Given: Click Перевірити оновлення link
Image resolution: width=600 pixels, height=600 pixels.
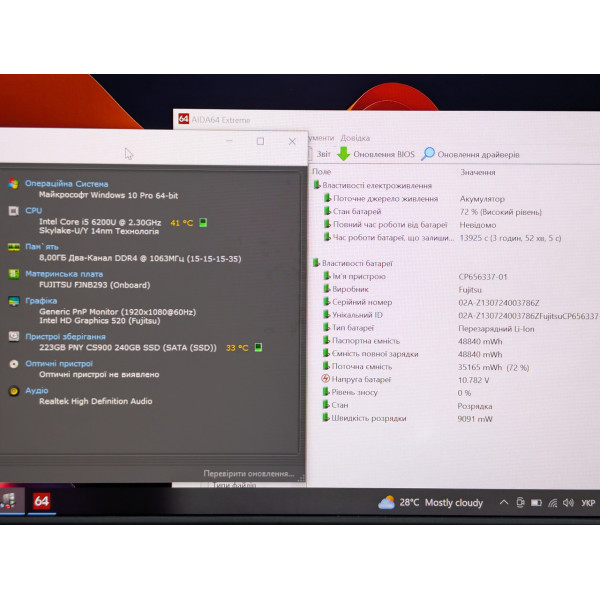Looking at the screenshot, I should (x=249, y=474).
